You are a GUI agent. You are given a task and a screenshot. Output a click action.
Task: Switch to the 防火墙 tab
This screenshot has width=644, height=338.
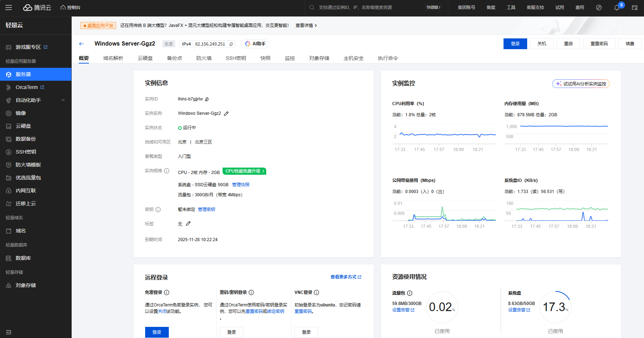(x=204, y=58)
